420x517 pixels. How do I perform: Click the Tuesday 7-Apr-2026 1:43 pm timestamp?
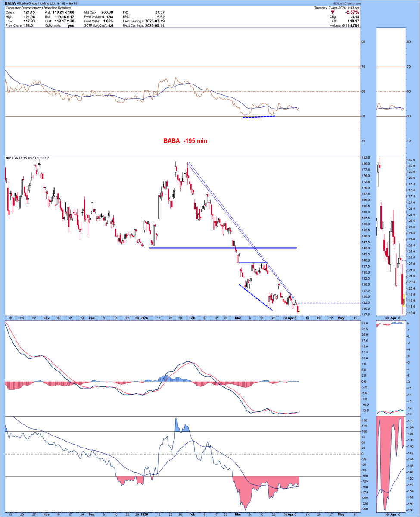[336, 8]
